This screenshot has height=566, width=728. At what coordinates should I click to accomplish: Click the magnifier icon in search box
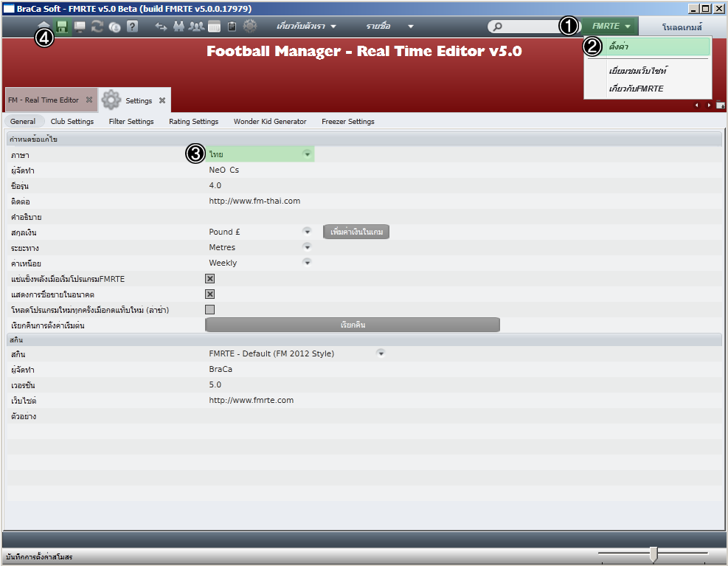point(497,27)
